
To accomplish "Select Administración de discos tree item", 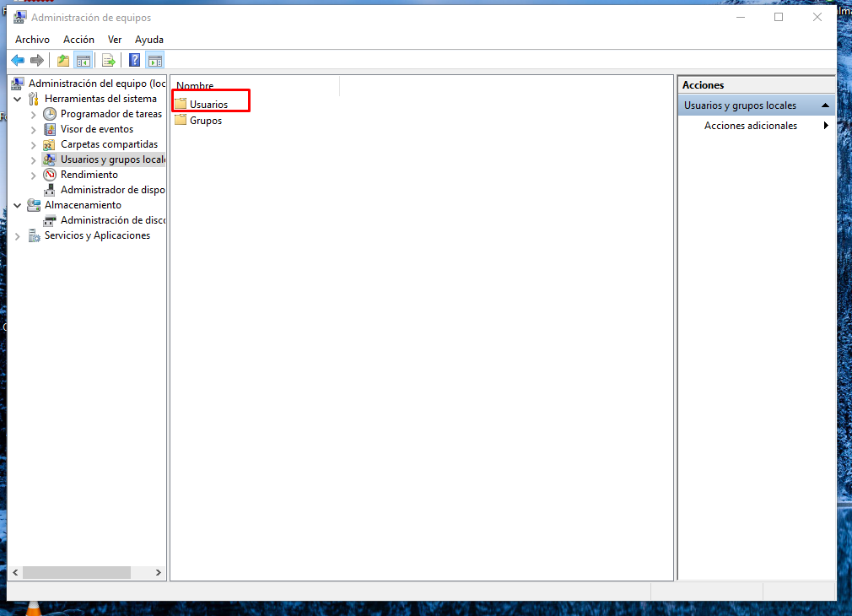I will [x=112, y=220].
